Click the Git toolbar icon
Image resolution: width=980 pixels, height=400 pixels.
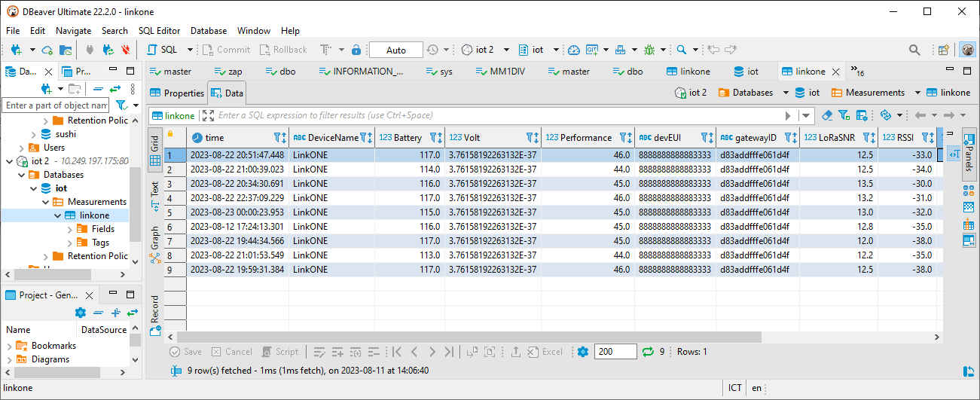point(592,50)
